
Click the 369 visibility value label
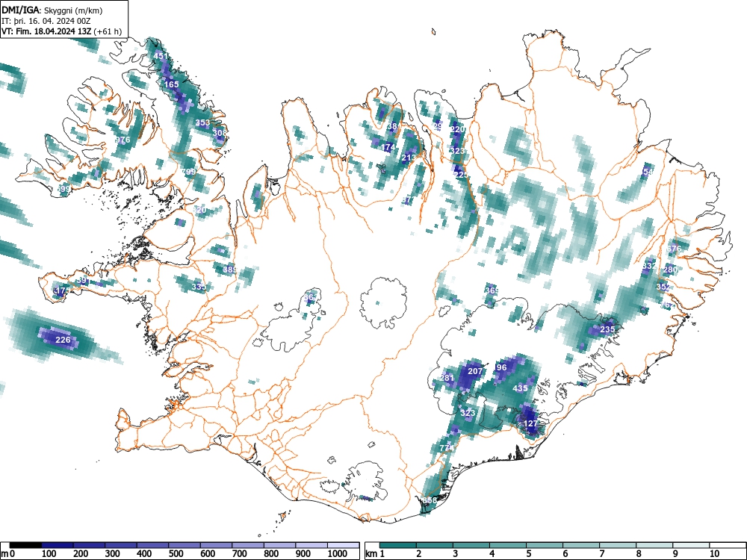coord(492,290)
